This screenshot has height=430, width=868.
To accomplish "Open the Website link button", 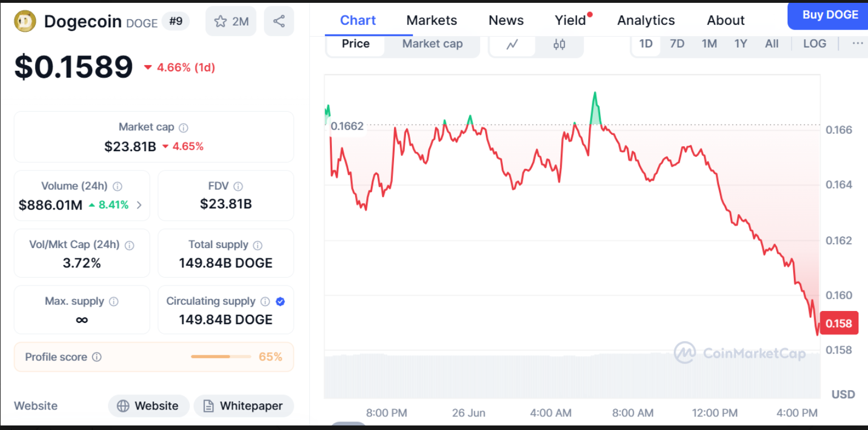I will click(148, 406).
